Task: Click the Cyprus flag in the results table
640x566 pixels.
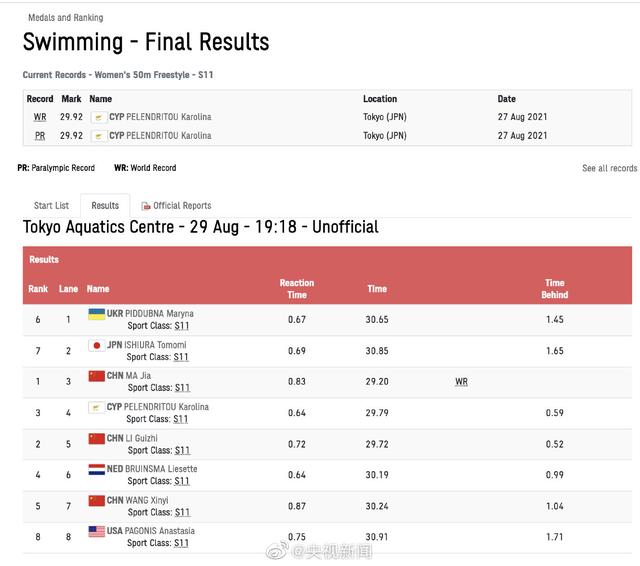Action: pyautogui.click(x=96, y=407)
